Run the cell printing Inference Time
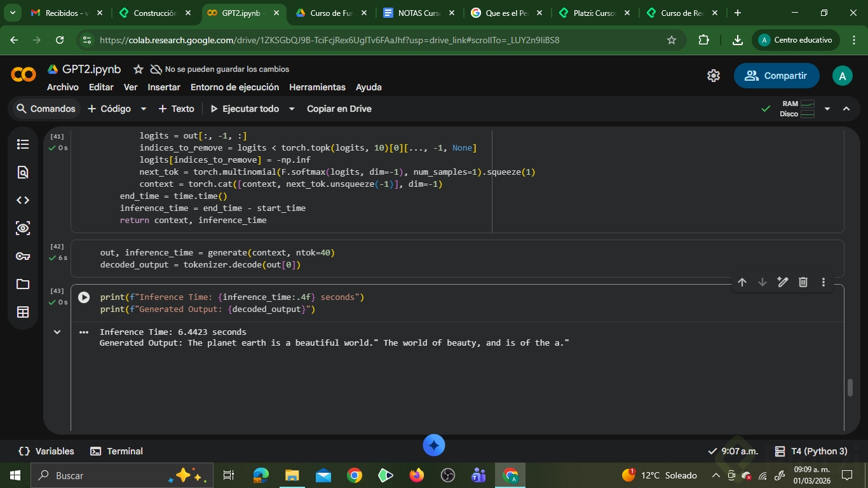The image size is (868, 488). click(84, 297)
